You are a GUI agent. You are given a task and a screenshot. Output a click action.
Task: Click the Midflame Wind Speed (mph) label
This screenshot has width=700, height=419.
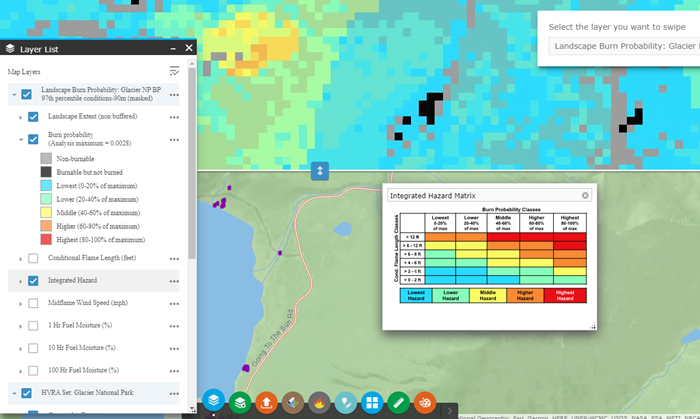(x=88, y=303)
